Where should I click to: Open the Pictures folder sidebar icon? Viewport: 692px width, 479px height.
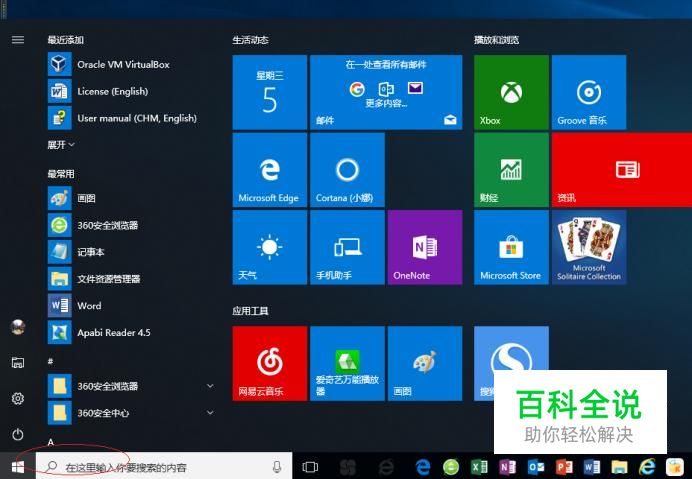(x=18, y=363)
